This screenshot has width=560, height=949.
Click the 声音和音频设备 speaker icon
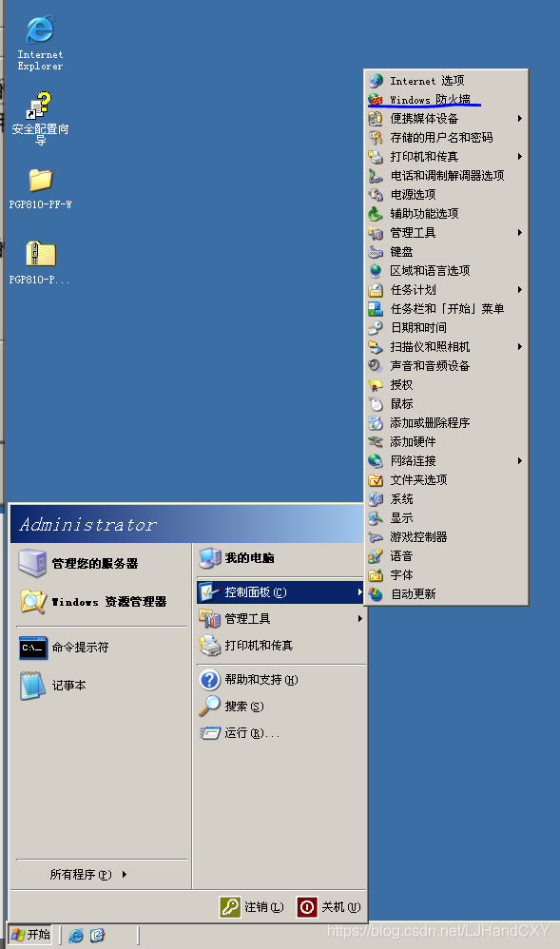click(x=376, y=365)
